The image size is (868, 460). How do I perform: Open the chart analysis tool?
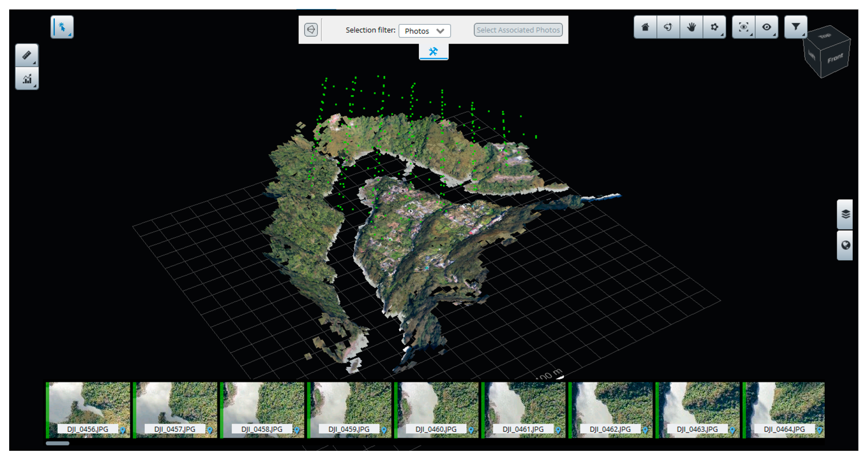coord(27,78)
